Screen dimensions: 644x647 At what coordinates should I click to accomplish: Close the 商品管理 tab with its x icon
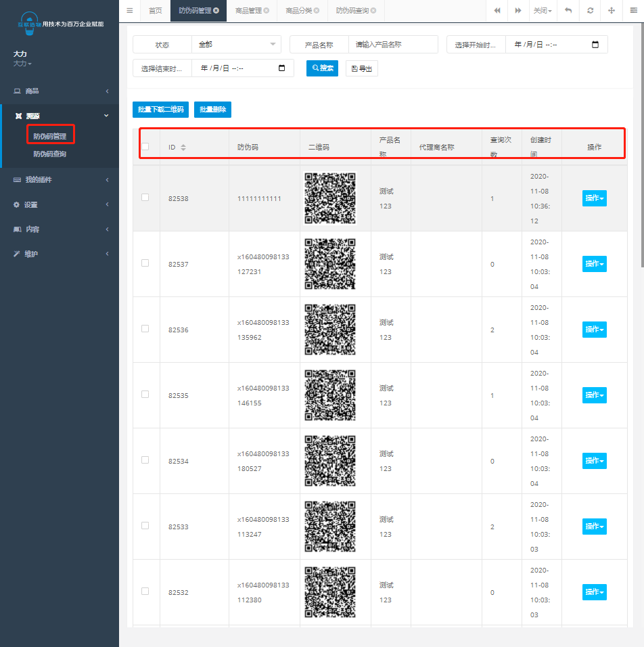(x=267, y=11)
